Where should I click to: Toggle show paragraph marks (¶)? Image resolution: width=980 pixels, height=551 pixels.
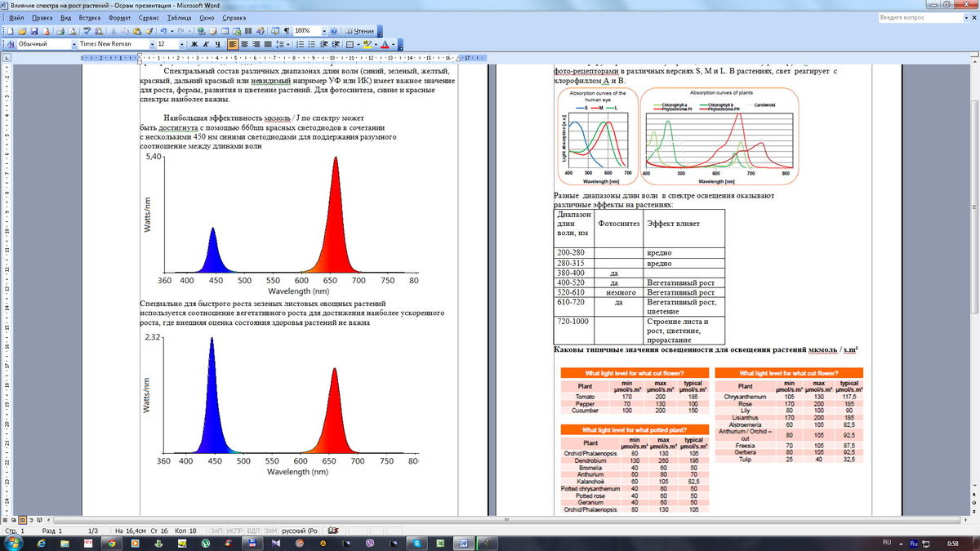tap(287, 31)
